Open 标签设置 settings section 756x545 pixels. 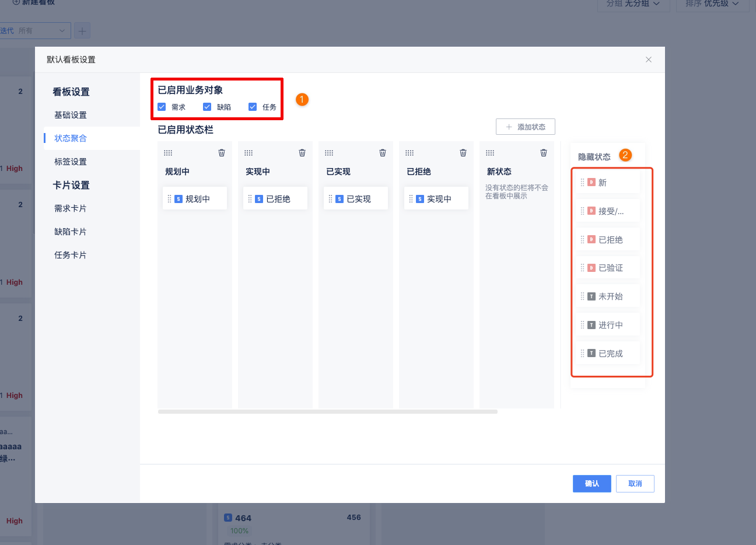pos(71,162)
